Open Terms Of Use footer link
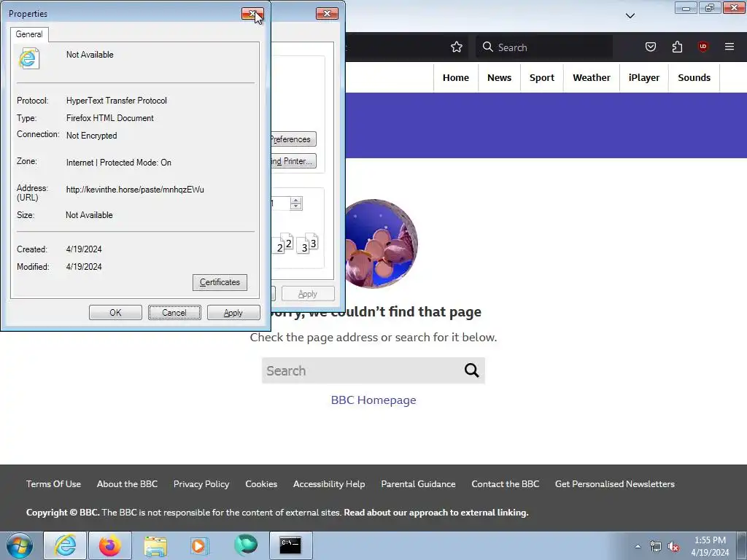Screen dimensions: 747x560 [53, 484]
